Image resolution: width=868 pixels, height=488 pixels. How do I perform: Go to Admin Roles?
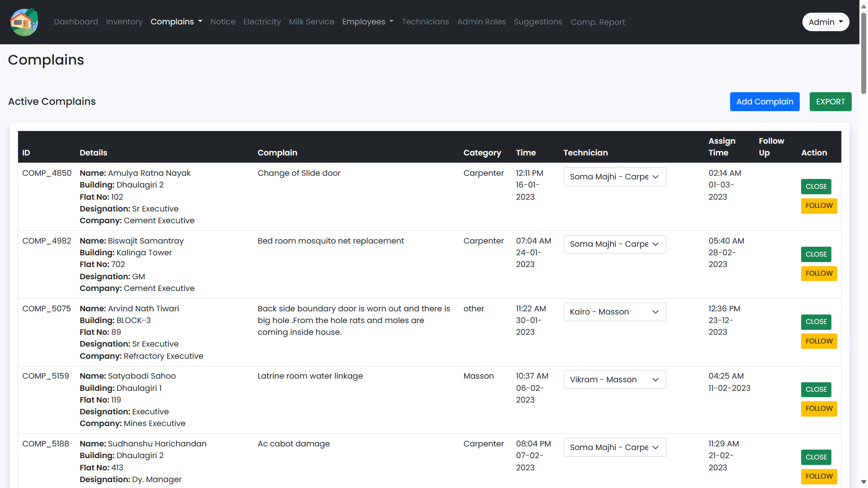coord(481,22)
